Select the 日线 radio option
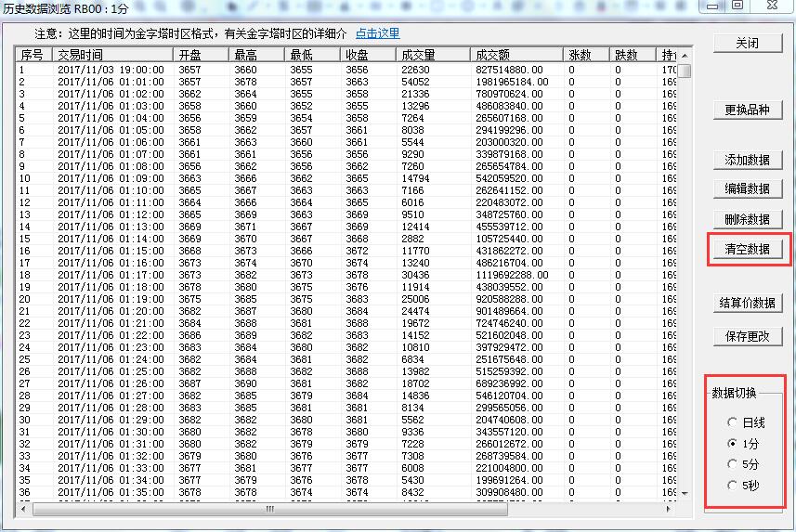796x532 pixels. click(733, 422)
